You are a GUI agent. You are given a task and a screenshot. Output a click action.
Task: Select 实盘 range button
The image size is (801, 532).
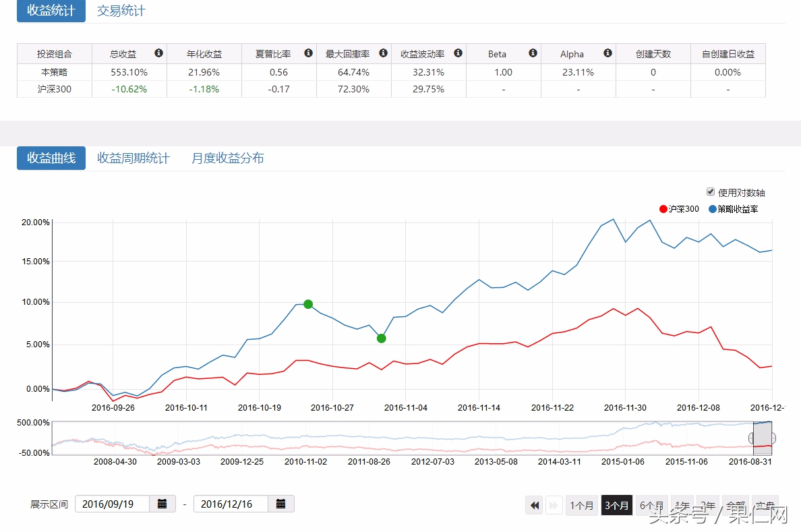(765, 506)
